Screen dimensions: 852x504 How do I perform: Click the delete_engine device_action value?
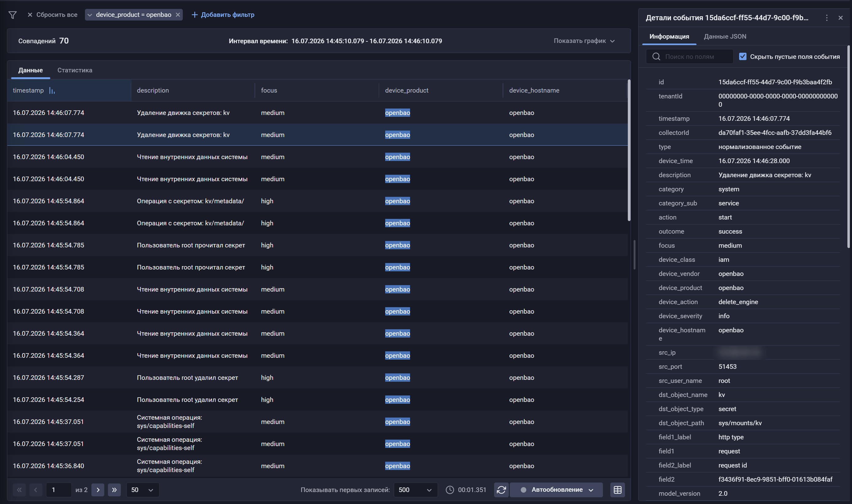[x=738, y=302]
